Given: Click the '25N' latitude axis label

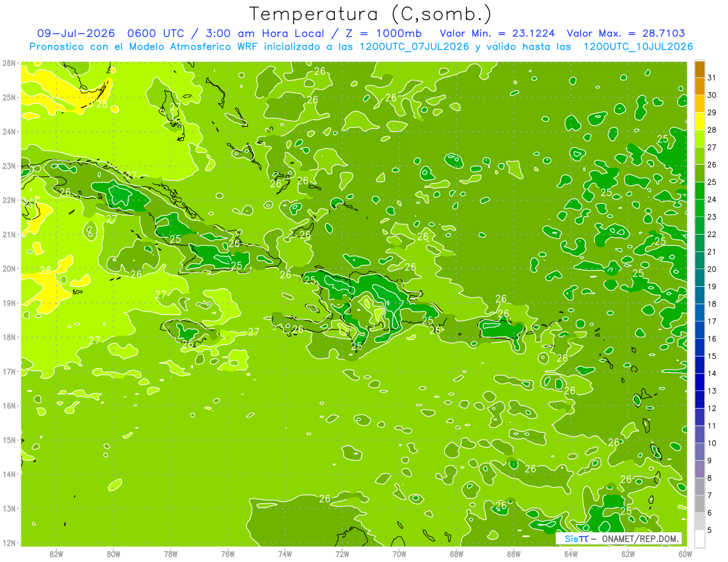Looking at the screenshot, I should coord(8,98).
